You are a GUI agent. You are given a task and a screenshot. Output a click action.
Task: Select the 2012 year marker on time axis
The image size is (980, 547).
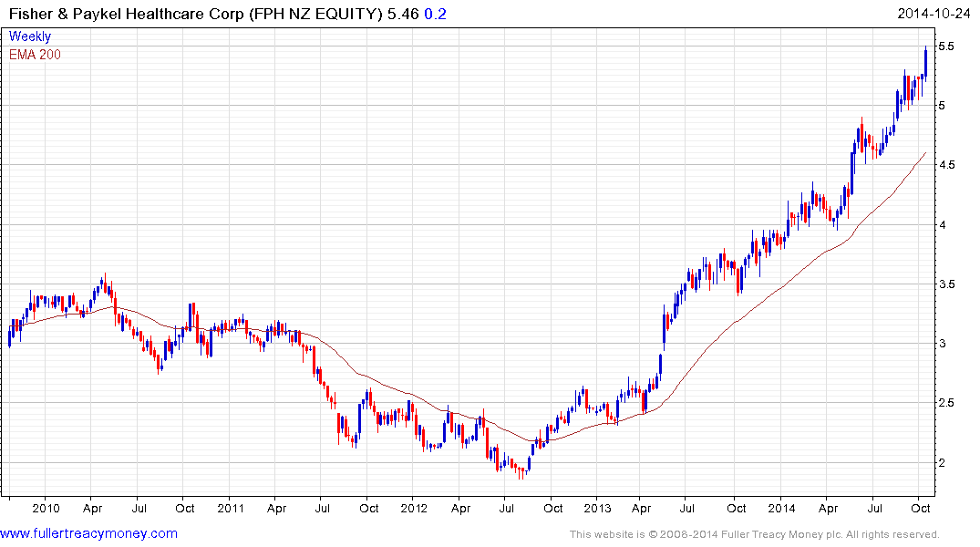[413, 509]
